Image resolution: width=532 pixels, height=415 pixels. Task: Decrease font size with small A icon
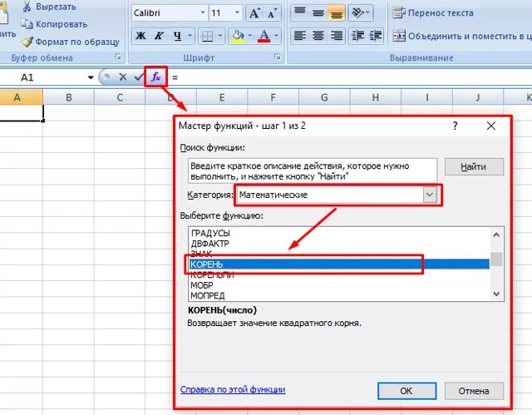(x=272, y=13)
